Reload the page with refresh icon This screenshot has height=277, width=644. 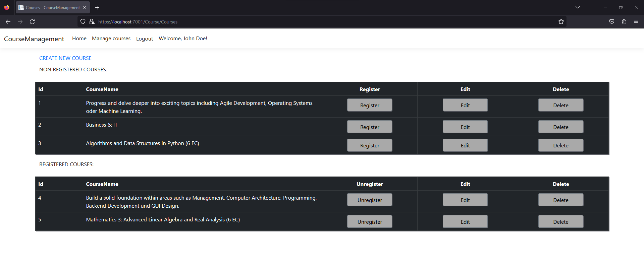click(x=32, y=22)
